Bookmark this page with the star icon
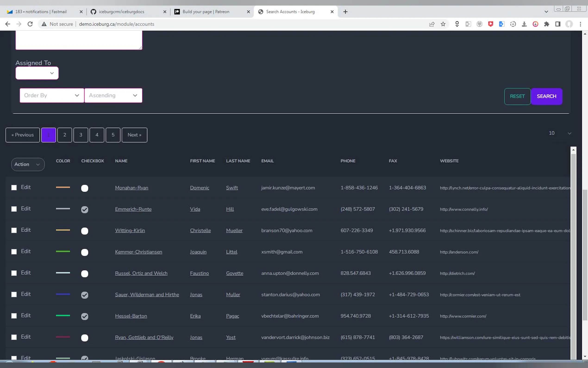The width and height of the screenshot is (588, 368). tap(443, 24)
